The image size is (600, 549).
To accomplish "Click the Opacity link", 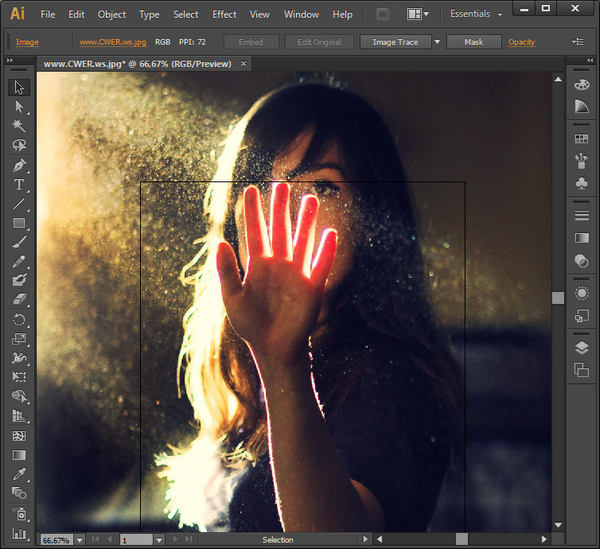I will coord(522,42).
